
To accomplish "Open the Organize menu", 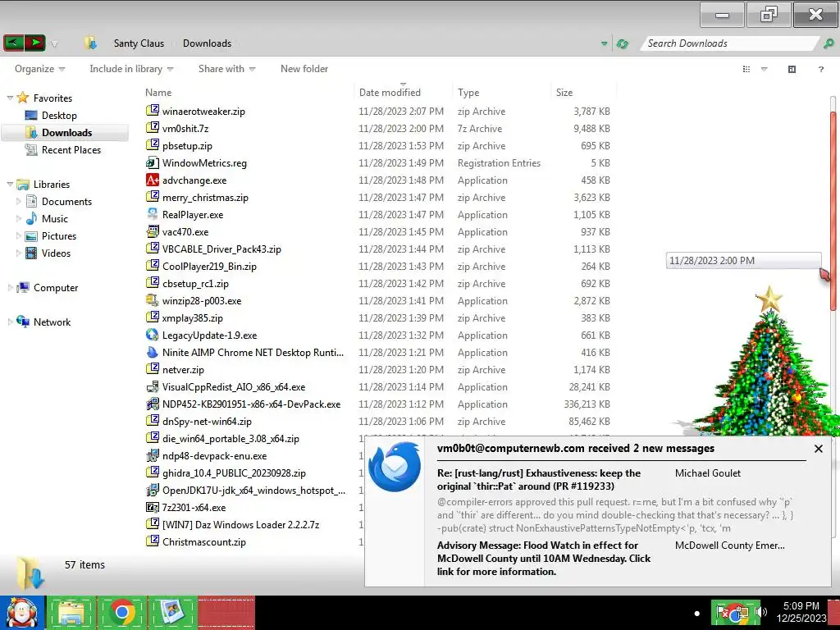I will click(39, 69).
